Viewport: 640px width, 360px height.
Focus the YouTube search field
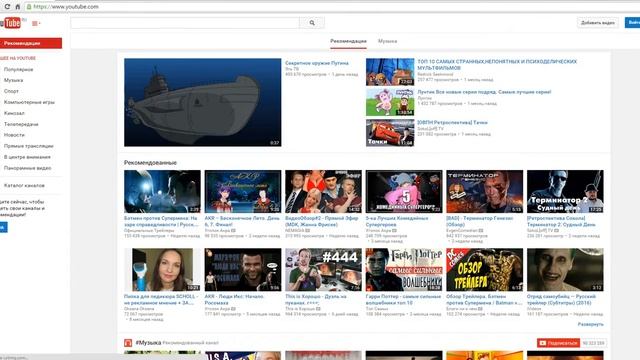pyautogui.click(x=185, y=23)
